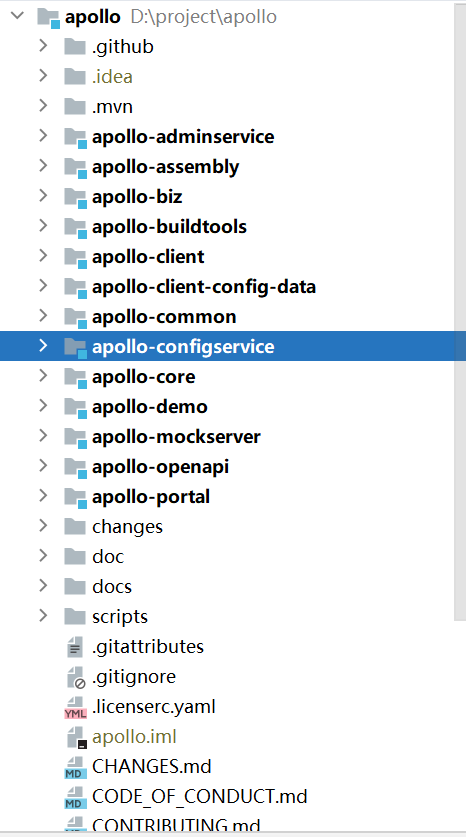Expand apollo-common module arrow

[43, 316]
